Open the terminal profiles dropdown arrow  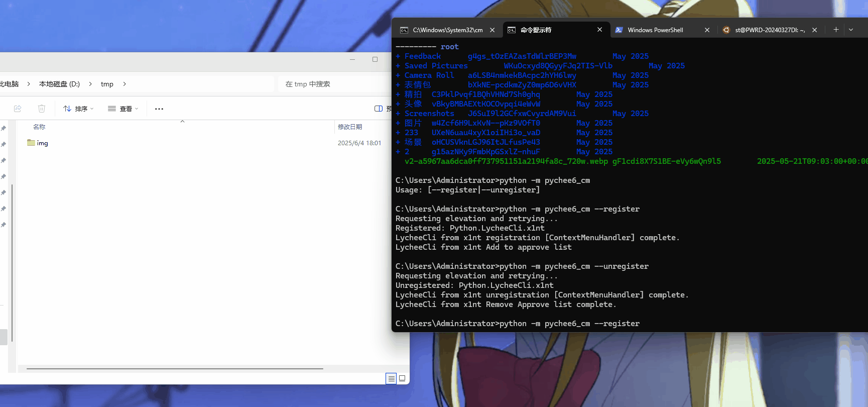point(851,30)
